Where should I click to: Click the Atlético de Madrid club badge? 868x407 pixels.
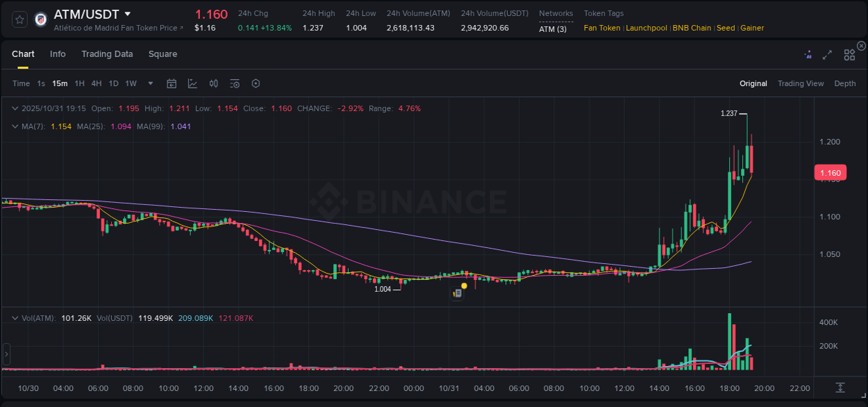tap(40, 19)
